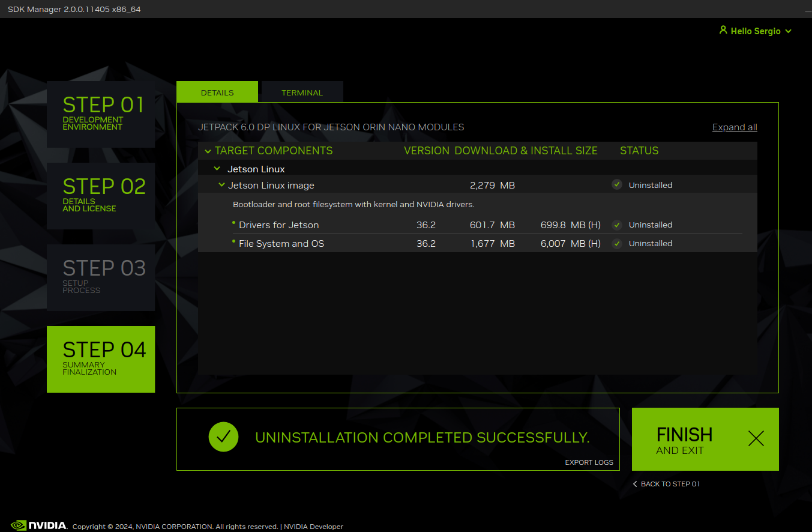Click the STATUS column heading

pos(639,151)
